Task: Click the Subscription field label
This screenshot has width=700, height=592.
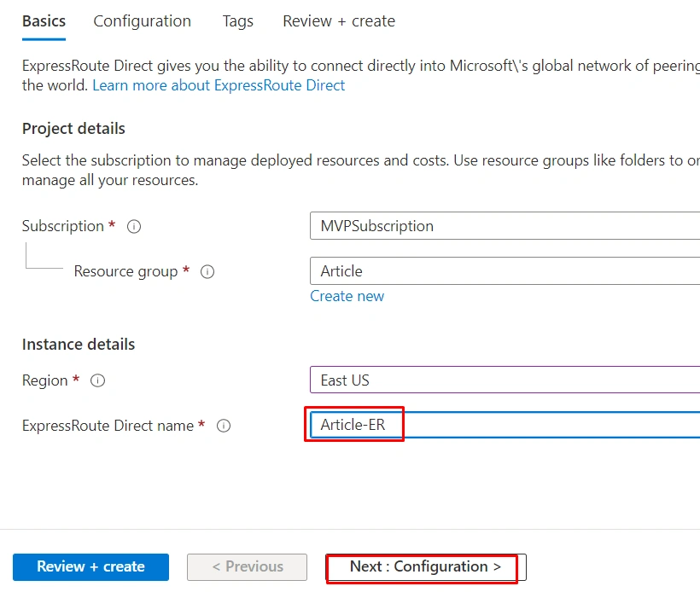Action: (x=63, y=226)
